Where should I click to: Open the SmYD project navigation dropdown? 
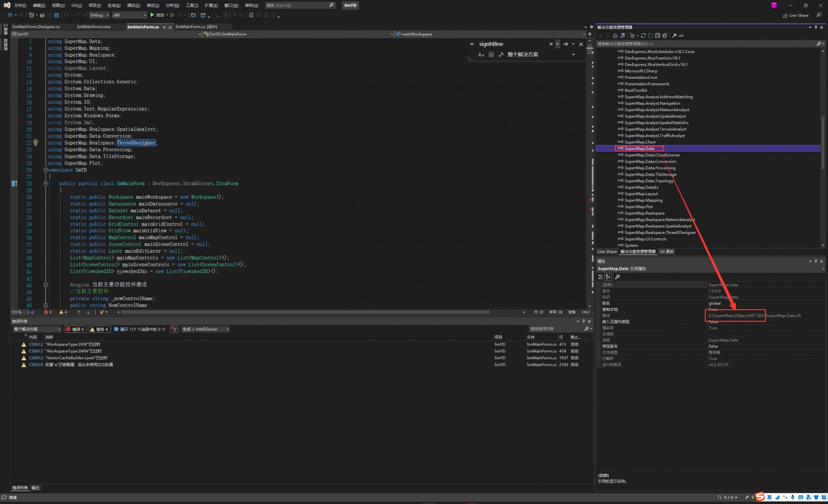[106, 34]
